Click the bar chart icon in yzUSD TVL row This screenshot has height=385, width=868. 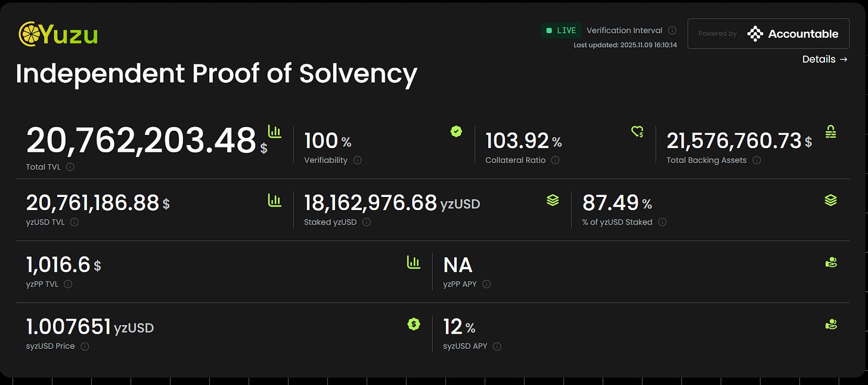coord(274,201)
